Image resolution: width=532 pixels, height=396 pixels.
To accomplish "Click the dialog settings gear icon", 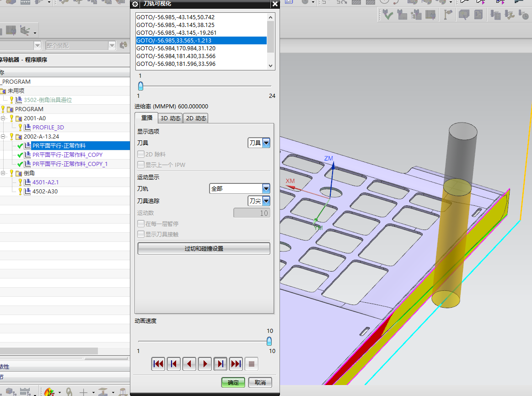I will point(135,4).
